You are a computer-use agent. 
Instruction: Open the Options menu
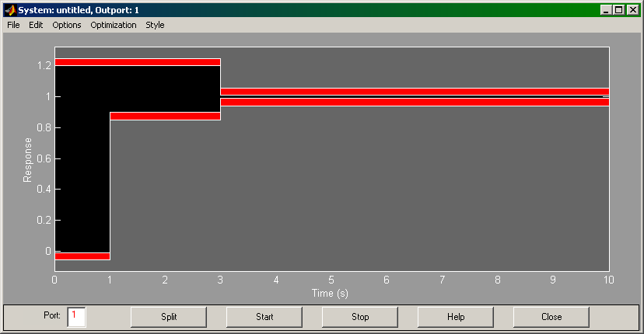[67, 25]
